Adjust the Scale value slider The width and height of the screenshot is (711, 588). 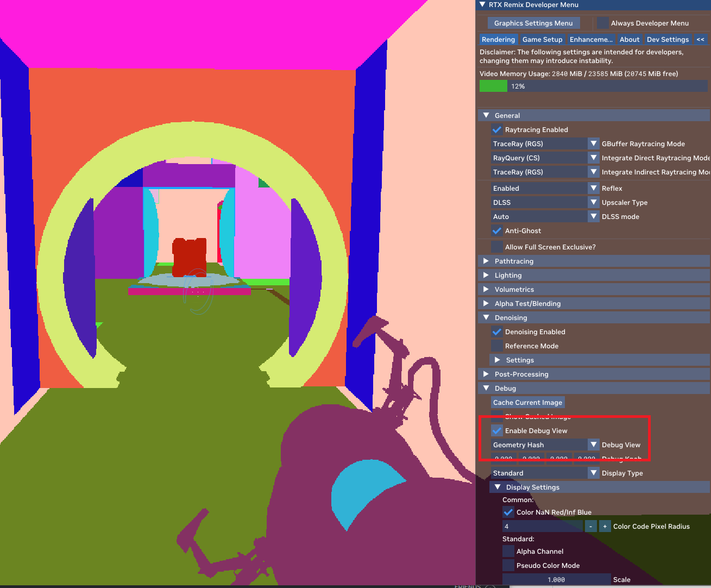(x=556, y=579)
